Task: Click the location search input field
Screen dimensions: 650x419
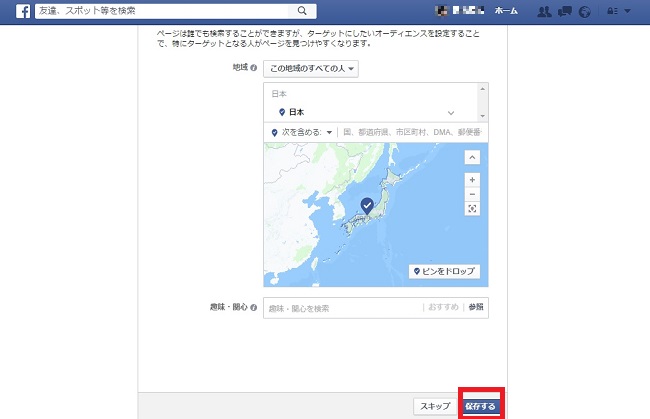Action: coord(412,132)
